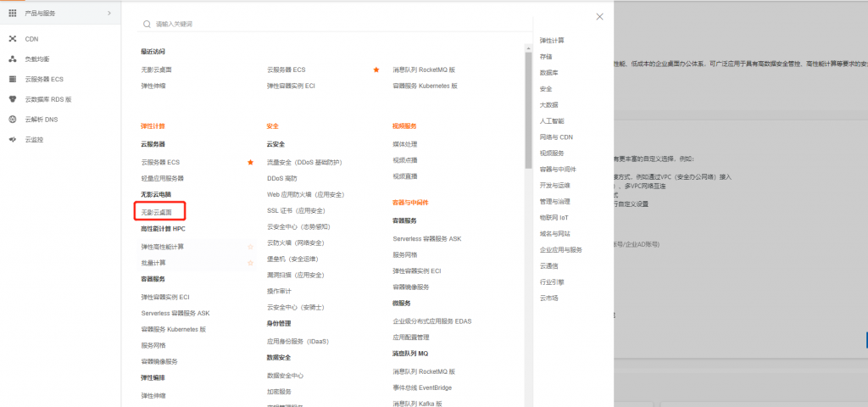Star the 批量计算 service
The image size is (868, 407).
point(250,263)
